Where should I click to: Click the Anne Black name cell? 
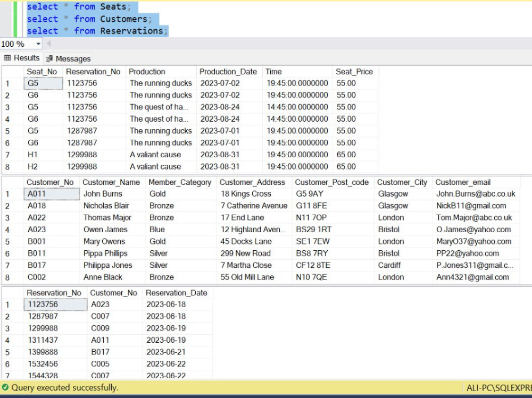(112, 277)
